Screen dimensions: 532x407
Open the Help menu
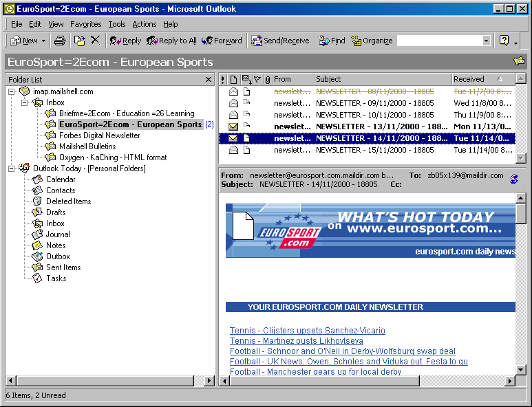pos(170,24)
